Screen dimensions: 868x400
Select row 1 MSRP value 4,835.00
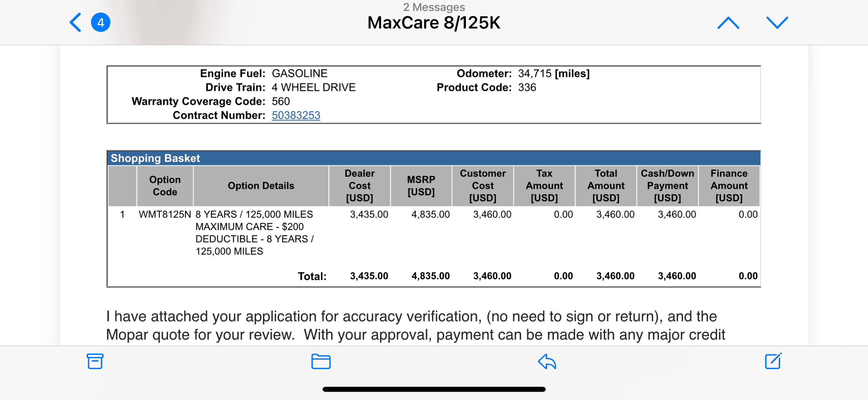pyautogui.click(x=430, y=214)
